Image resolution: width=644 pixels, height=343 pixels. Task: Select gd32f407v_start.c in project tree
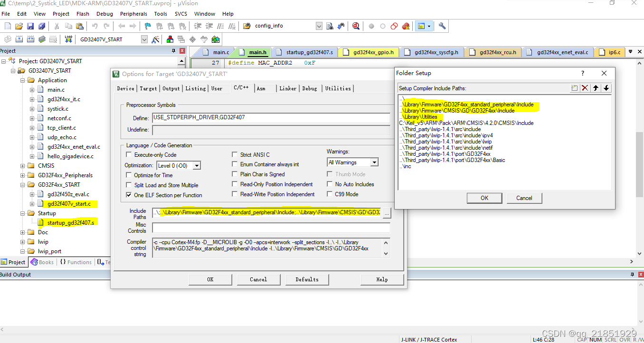[x=69, y=204]
